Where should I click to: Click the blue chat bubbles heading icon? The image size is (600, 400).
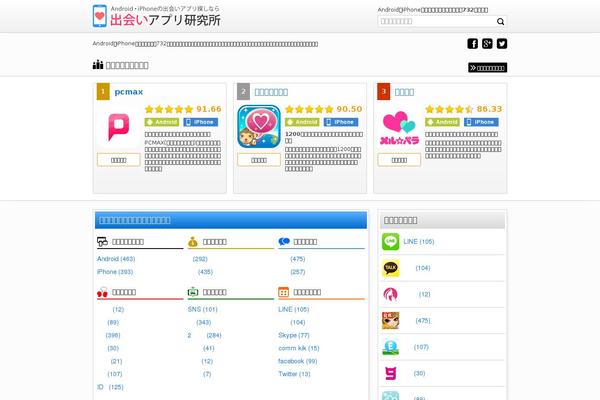tap(284, 242)
